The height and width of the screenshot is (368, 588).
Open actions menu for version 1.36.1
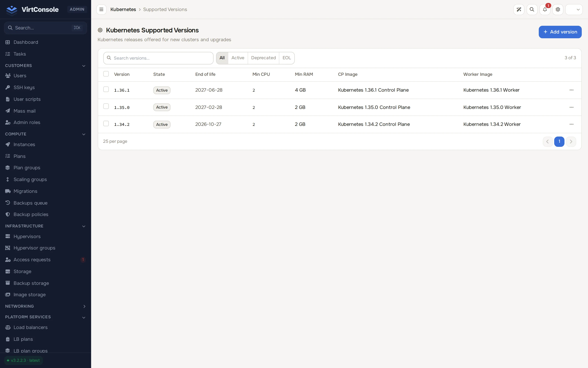pyautogui.click(x=571, y=90)
